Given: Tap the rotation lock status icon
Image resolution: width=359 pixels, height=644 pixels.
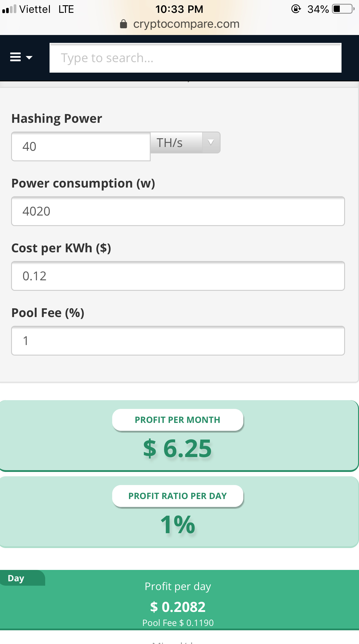Looking at the screenshot, I should point(296,9).
